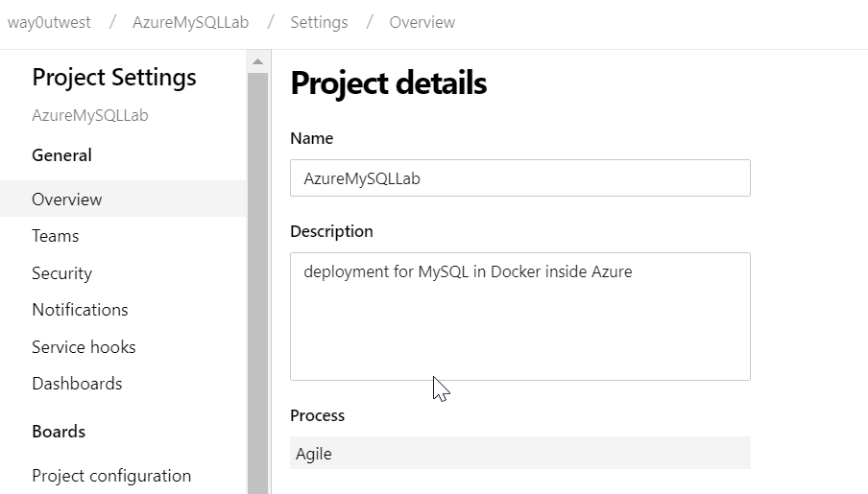Click the Process field showing Agile
Viewport: 868px width, 494px height.
tap(519, 454)
